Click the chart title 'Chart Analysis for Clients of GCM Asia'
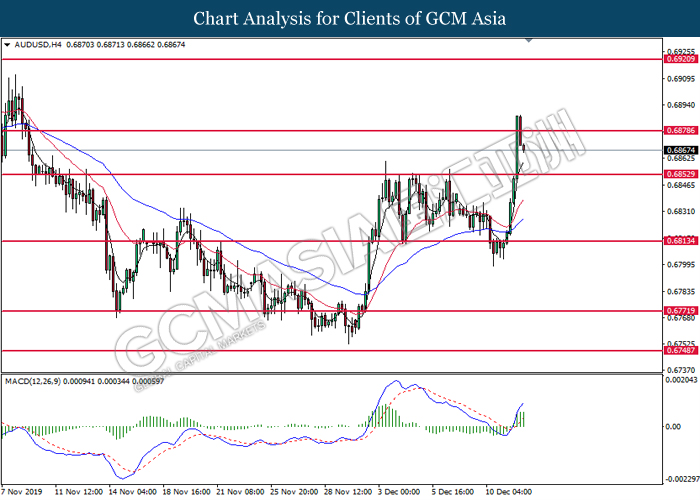700x500 pixels. [x=350, y=18]
